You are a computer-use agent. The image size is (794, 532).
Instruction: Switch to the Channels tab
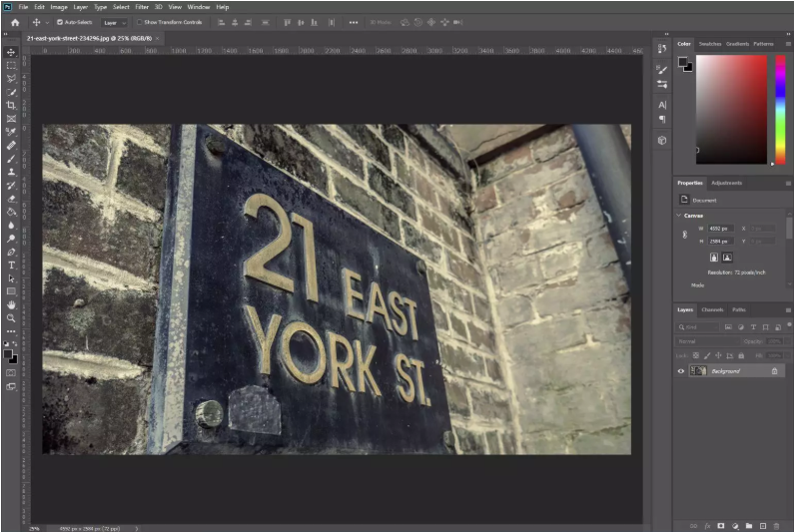[x=712, y=309]
